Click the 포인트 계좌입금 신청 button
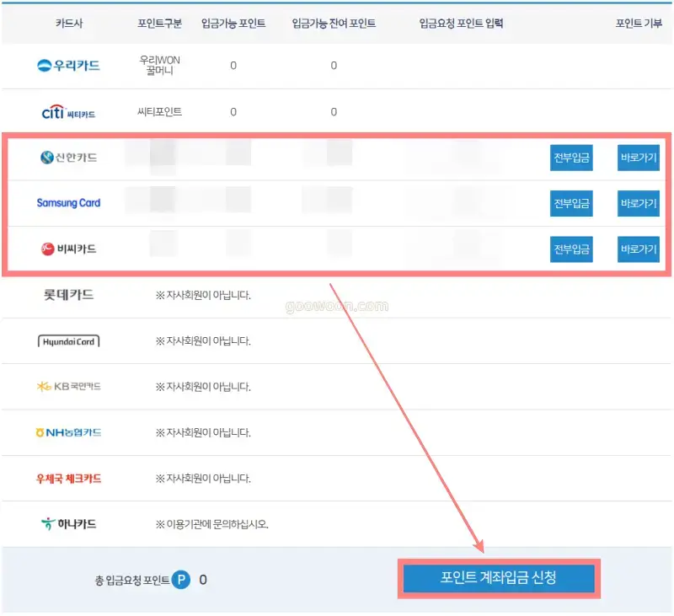 pos(499,578)
